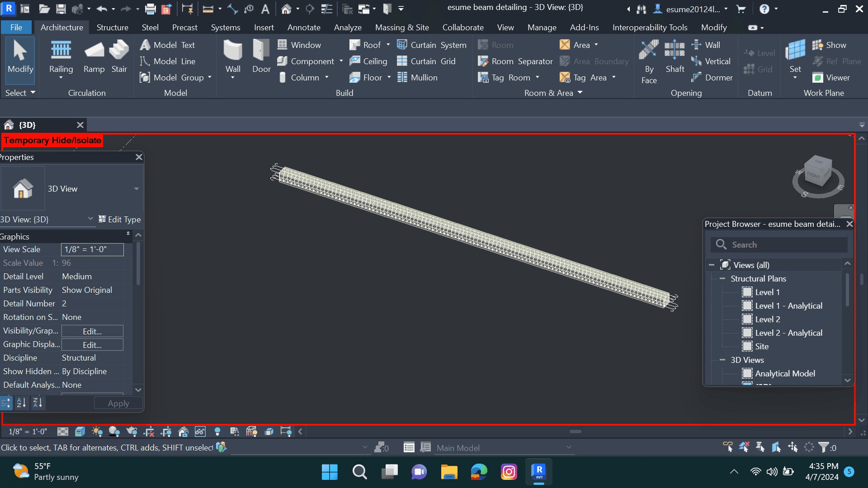Expand the Roof dropdown arrow

388,45
